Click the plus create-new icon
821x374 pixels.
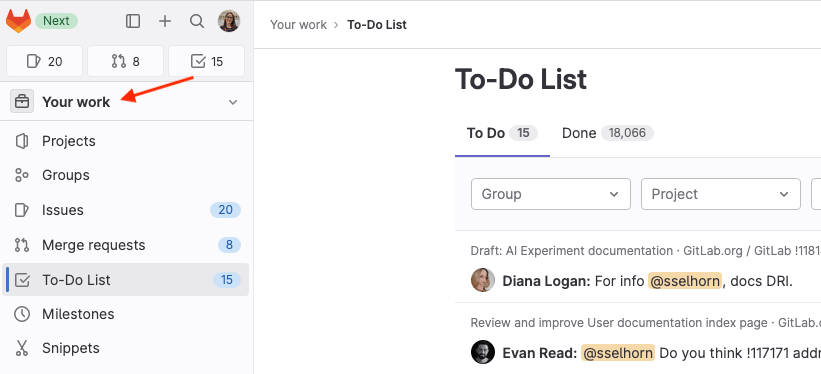point(165,21)
